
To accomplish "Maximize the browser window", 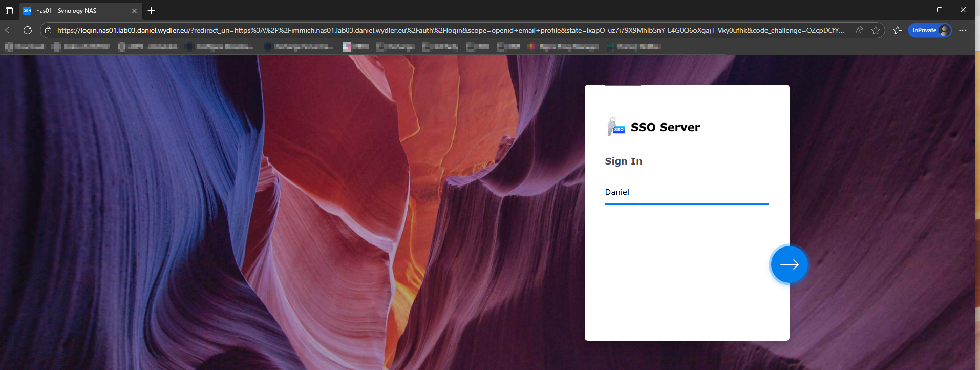I will pyautogui.click(x=939, y=10).
